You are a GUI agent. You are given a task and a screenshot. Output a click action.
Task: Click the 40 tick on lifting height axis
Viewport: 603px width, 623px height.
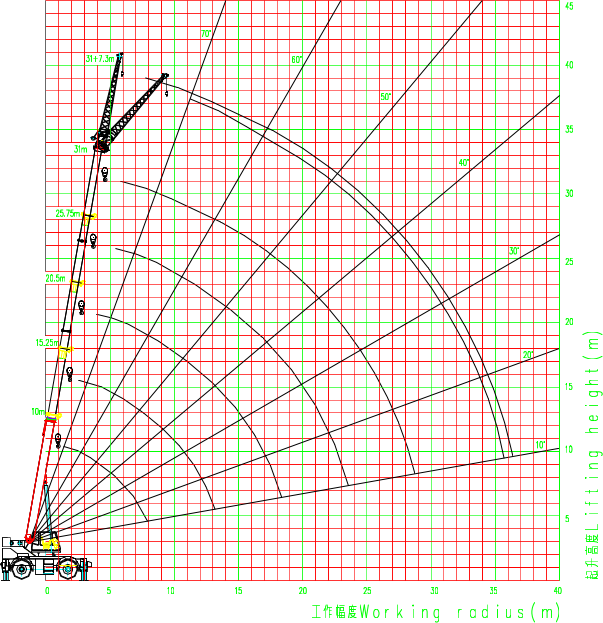569,65
